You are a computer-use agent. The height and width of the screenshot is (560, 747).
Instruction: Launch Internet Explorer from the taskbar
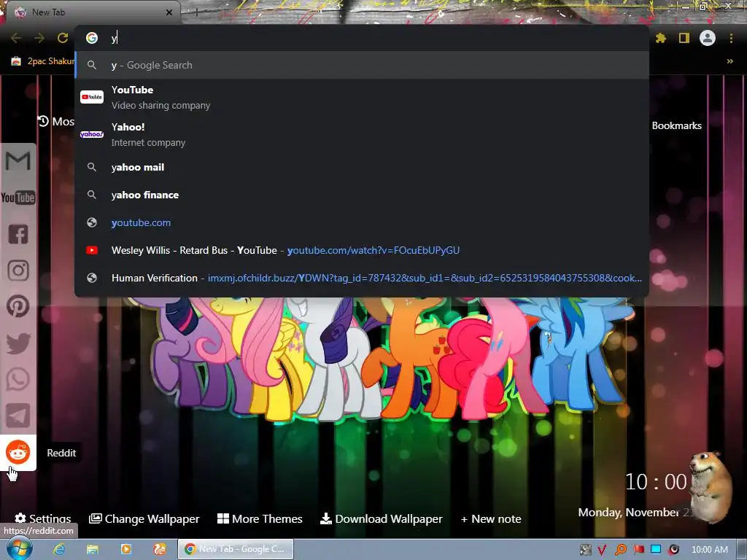pos(59,549)
